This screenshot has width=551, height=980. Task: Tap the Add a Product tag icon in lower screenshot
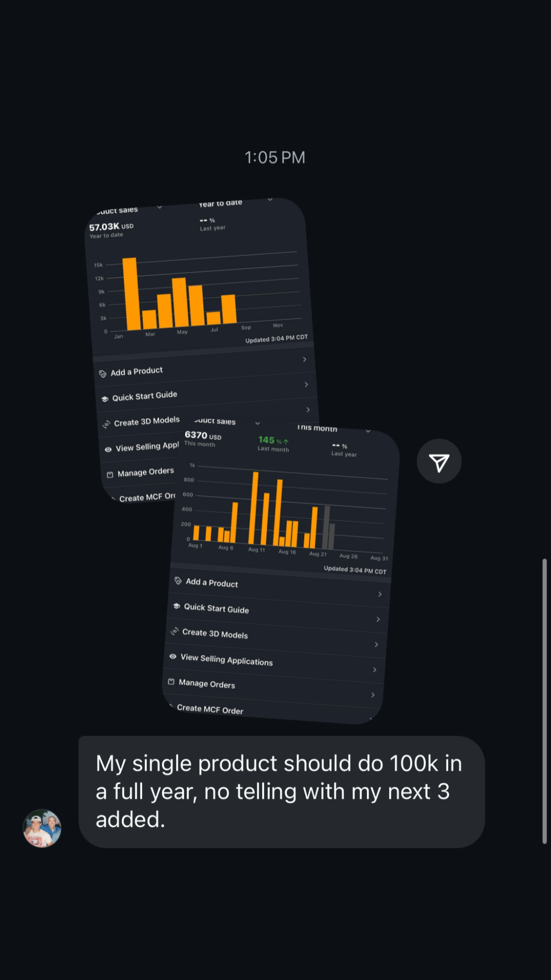point(178,581)
